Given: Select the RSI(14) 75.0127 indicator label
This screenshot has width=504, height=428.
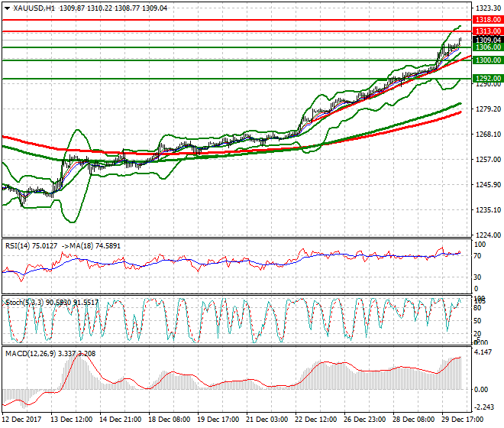Looking at the screenshot, I should 31,246.
